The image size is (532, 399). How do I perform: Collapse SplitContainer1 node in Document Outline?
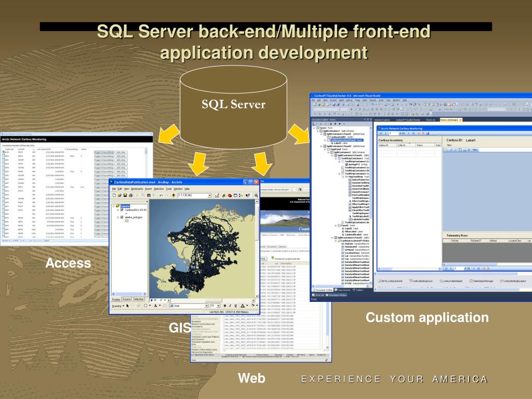[x=317, y=131]
